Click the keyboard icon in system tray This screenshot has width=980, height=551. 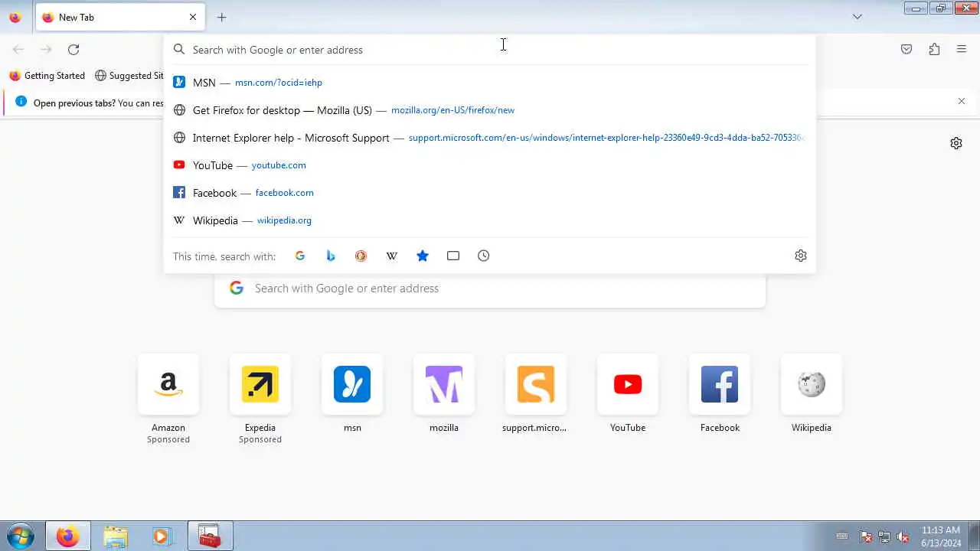pyautogui.click(x=842, y=536)
